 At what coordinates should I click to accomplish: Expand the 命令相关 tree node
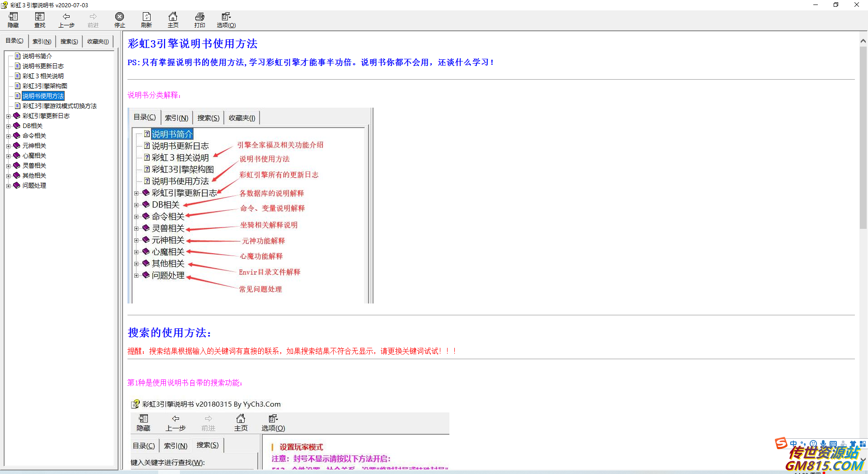point(8,136)
